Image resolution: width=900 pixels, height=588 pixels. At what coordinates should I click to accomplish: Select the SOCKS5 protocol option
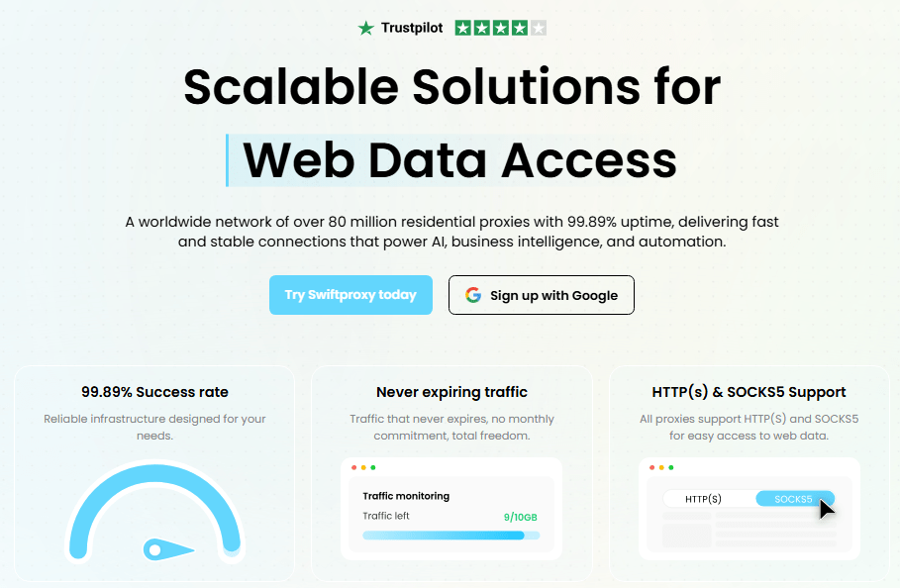[x=794, y=499]
